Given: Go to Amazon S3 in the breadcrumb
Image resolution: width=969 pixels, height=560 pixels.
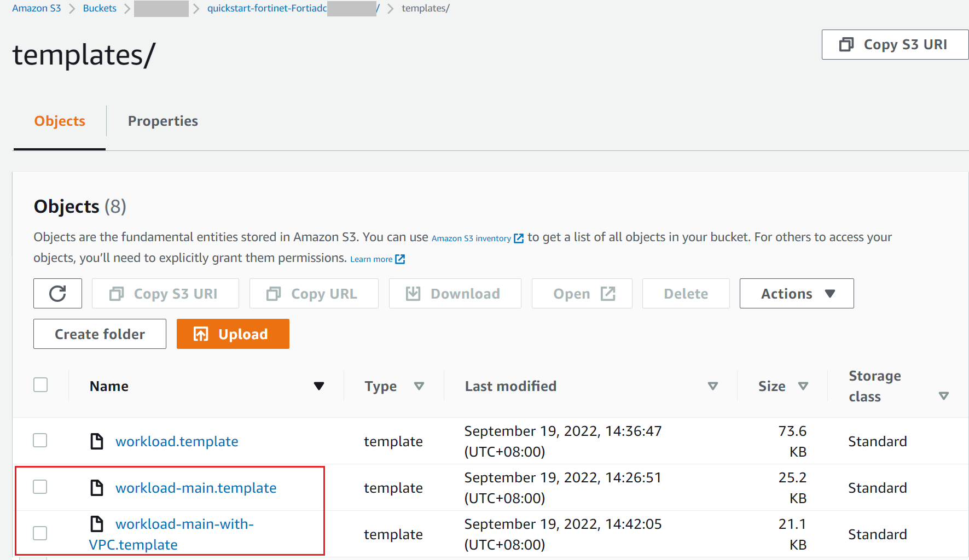Looking at the screenshot, I should 37,8.
